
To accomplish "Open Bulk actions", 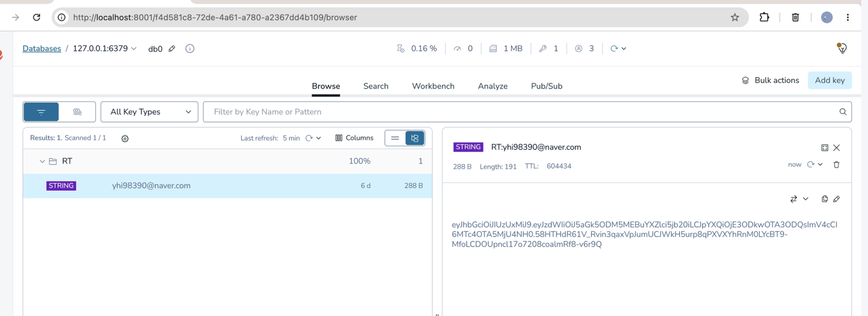I will pyautogui.click(x=770, y=80).
